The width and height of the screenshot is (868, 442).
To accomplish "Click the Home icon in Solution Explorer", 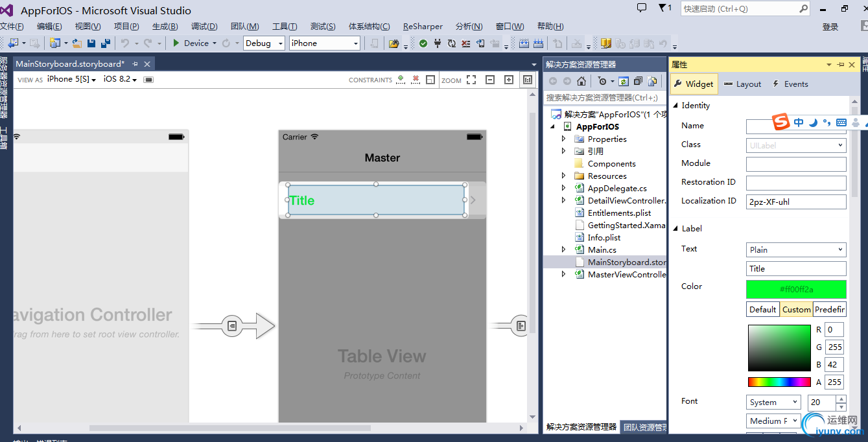I will click(x=581, y=81).
